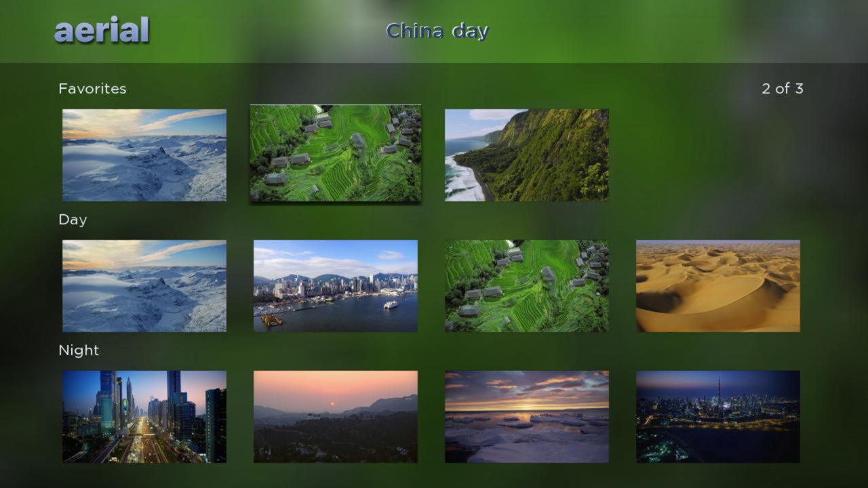The width and height of the screenshot is (868, 488).
Task: Click the China day title text
Action: pos(437,30)
